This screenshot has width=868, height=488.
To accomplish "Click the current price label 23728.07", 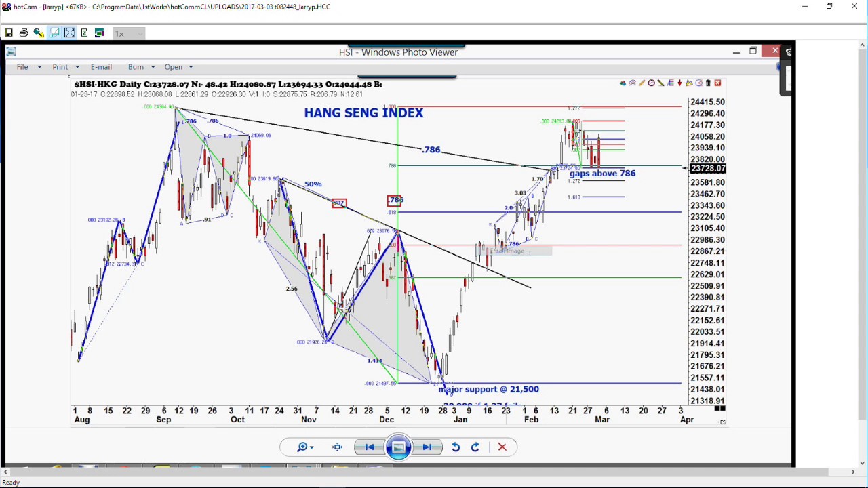I will click(x=707, y=168).
